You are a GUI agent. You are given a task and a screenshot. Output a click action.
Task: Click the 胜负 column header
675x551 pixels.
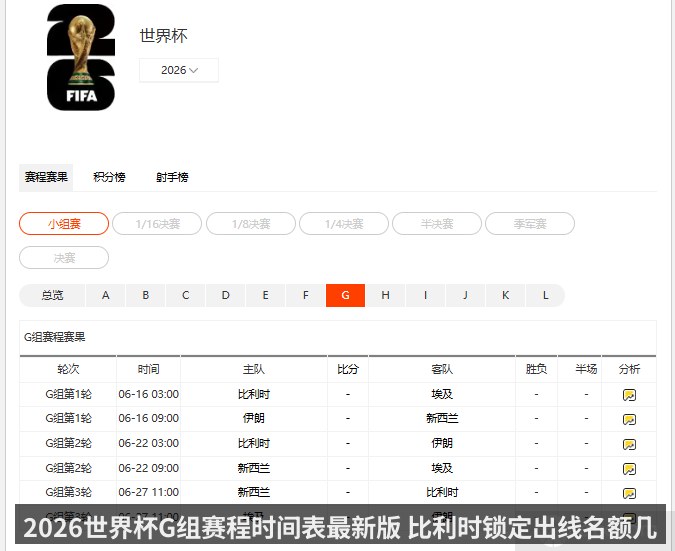click(x=536, y=369)
